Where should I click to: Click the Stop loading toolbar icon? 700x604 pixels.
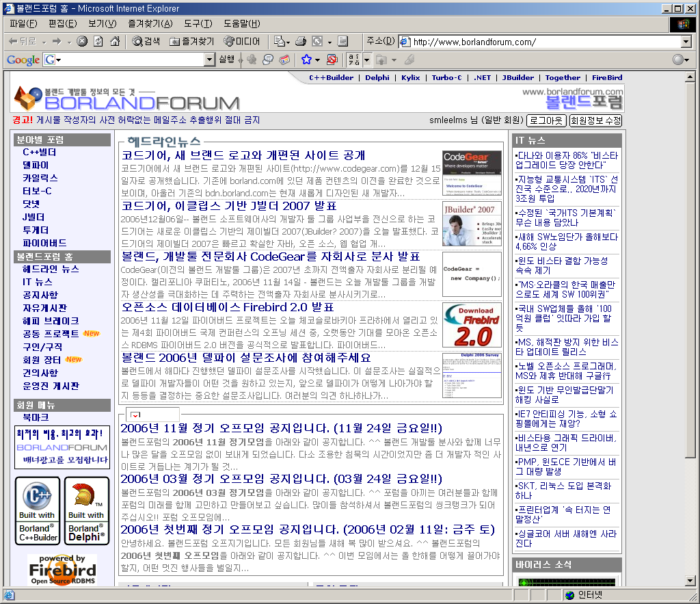pyautogui.click(x=82, y=42)
